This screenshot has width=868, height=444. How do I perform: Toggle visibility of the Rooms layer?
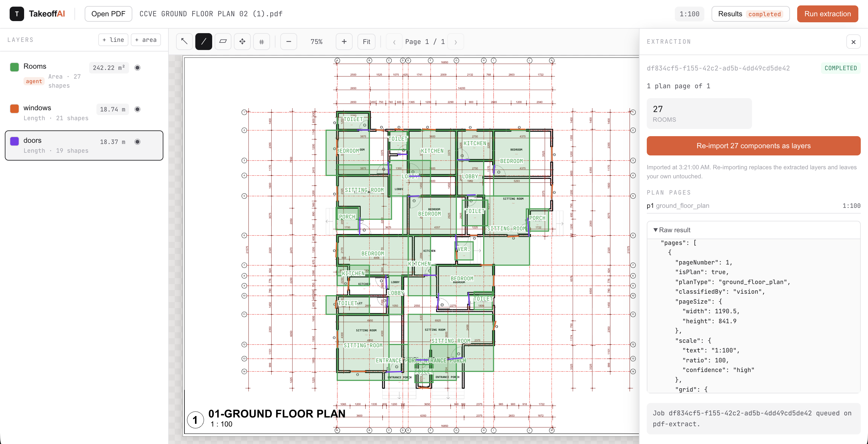(137, 68)
